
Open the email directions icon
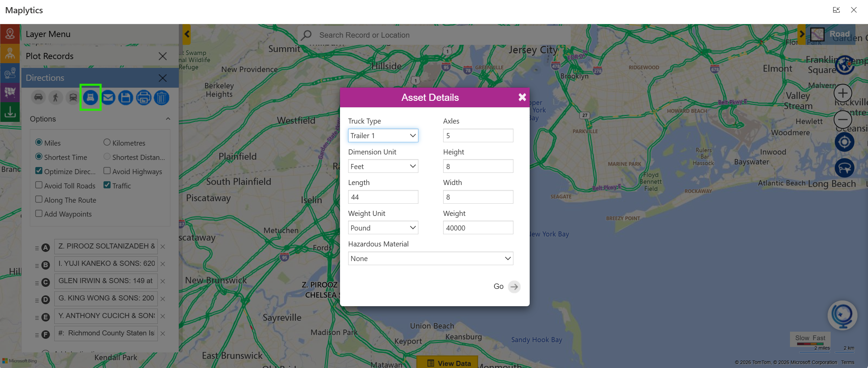pyautogui.click(x=108, y=97)
